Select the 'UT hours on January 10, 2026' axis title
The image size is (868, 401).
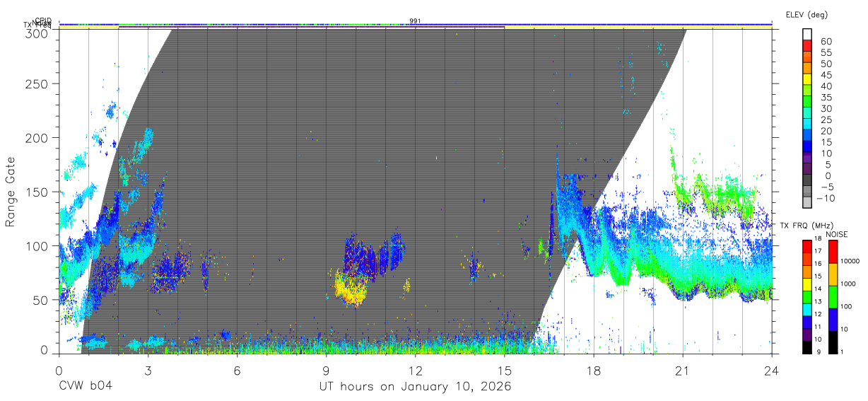[x=414, y=387]
